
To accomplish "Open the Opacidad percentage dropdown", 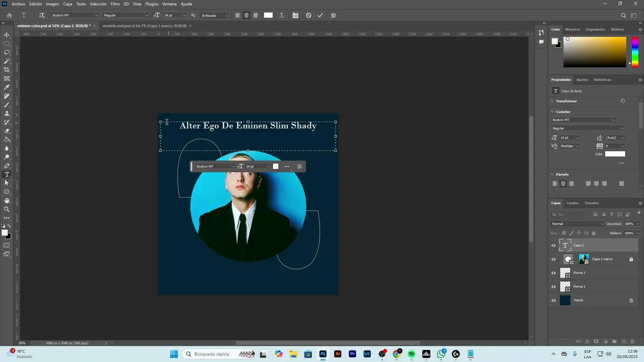I will pyautogui.click(x=638, y=224).
